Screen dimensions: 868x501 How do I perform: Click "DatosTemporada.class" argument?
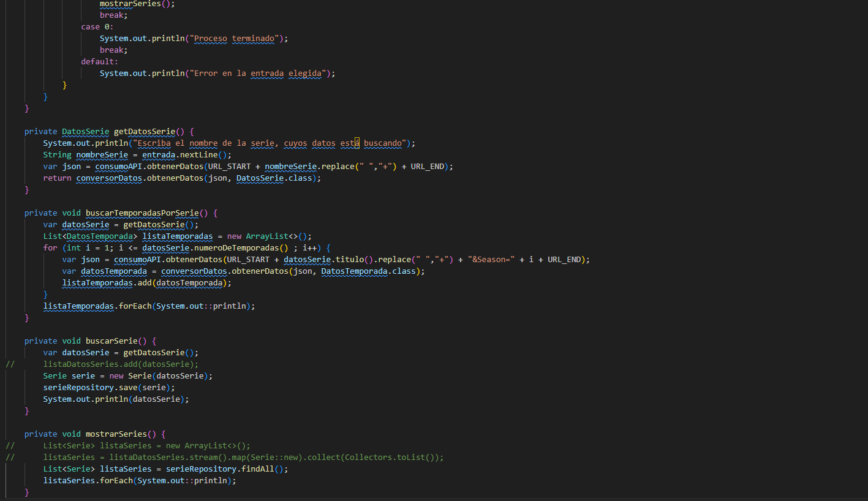pyautogui.click(x=368, y=271)
